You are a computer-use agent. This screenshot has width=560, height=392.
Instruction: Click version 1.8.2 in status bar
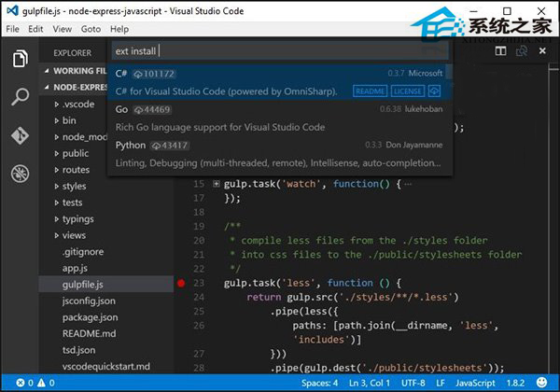(x=515, y=383)
